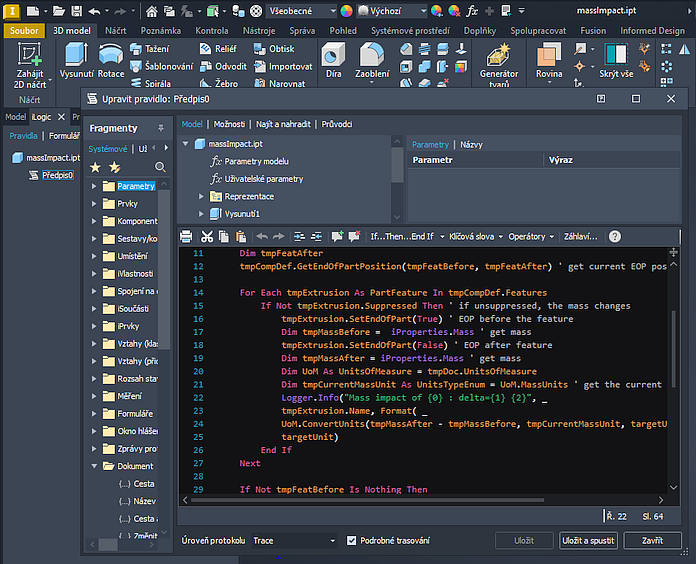Open the appearance color wheel next to Výchozí
Screen dimensions: 696x564
[347, 10]
